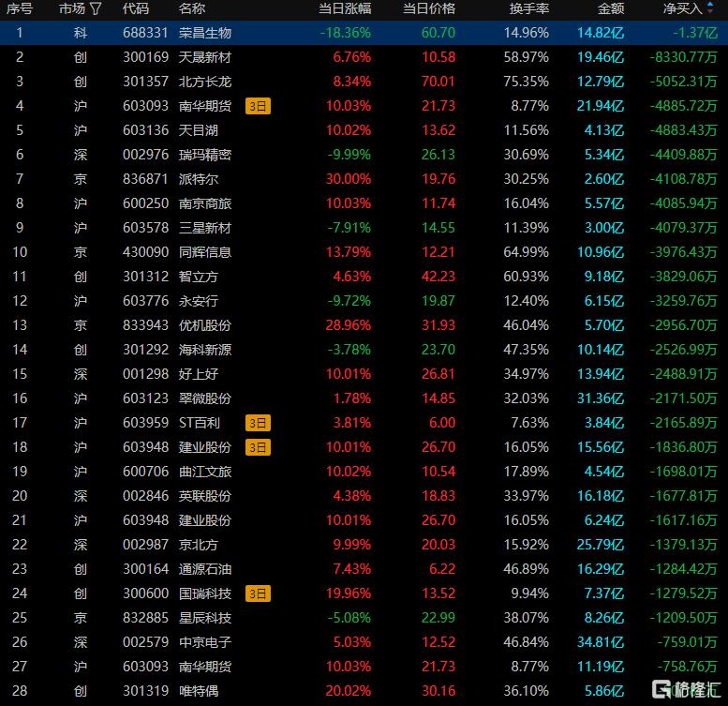Select stock name 英联股份
728x706 pixels.
[205, 496]
